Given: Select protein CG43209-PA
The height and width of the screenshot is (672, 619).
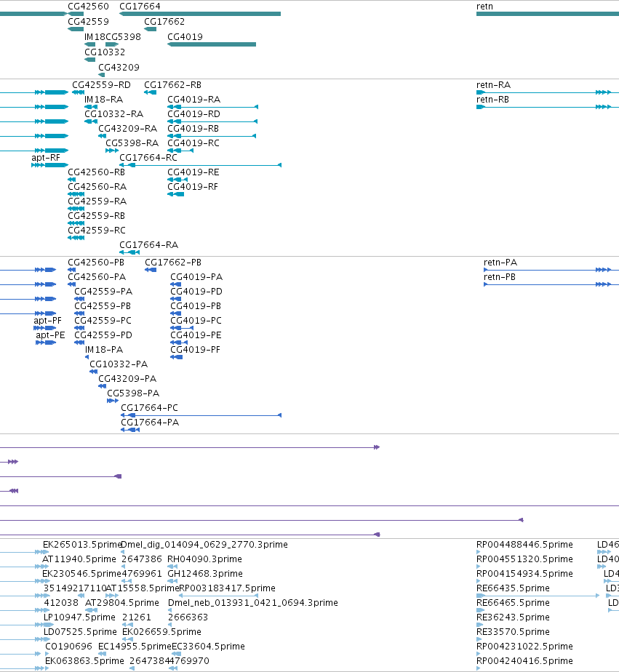Looking at the screenshot, I should coord(127,379).
